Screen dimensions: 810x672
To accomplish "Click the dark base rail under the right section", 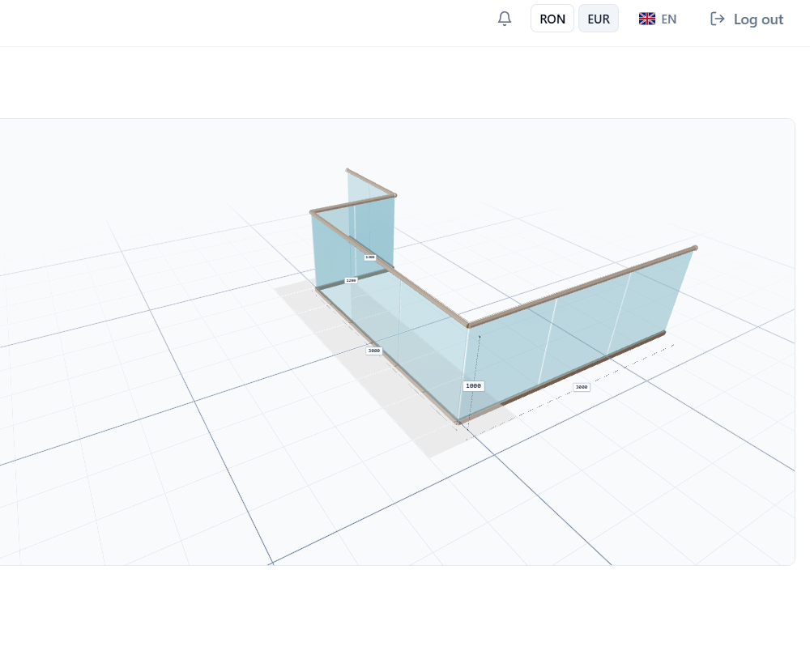I will click(567, 376).
